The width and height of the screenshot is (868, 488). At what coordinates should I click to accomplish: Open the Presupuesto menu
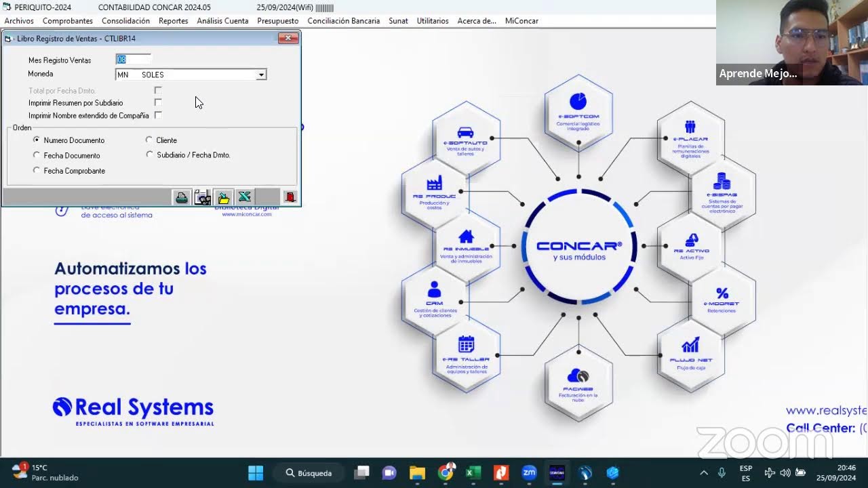[278, 21]
